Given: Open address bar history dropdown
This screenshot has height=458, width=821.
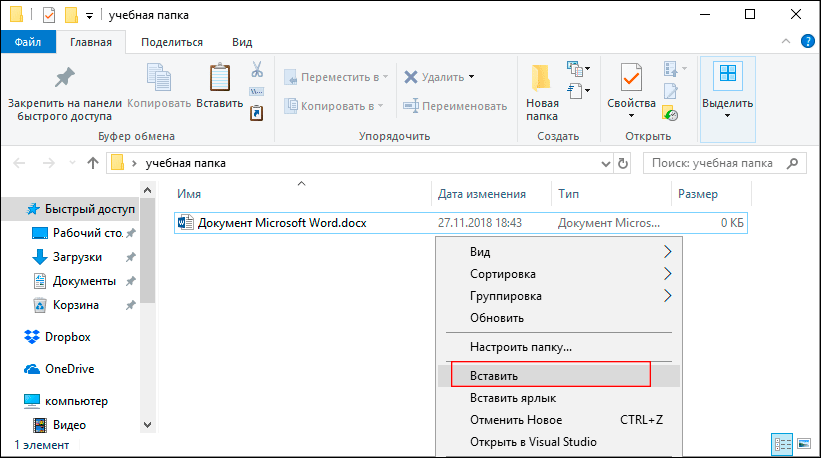Looking at the screenshot, I should tap(605, 163).
